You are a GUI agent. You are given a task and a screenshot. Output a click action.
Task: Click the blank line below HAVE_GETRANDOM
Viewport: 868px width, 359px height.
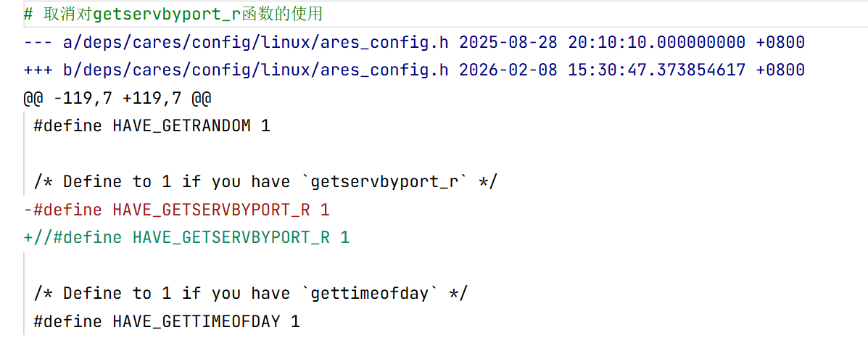[218, 154]
